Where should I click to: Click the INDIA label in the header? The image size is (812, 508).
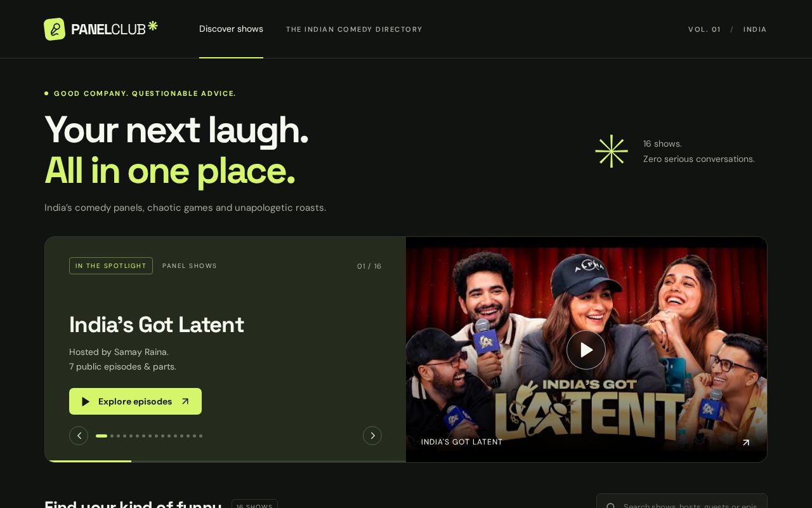pyautogui.click(x=755, y=29)
